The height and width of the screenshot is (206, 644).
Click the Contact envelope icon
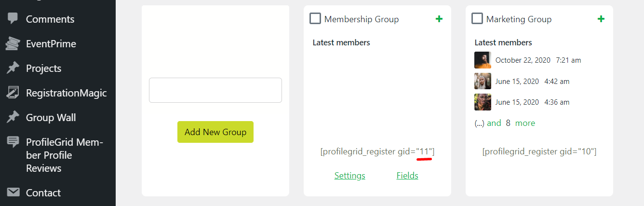pyautogui.click(x=13, y=192)
